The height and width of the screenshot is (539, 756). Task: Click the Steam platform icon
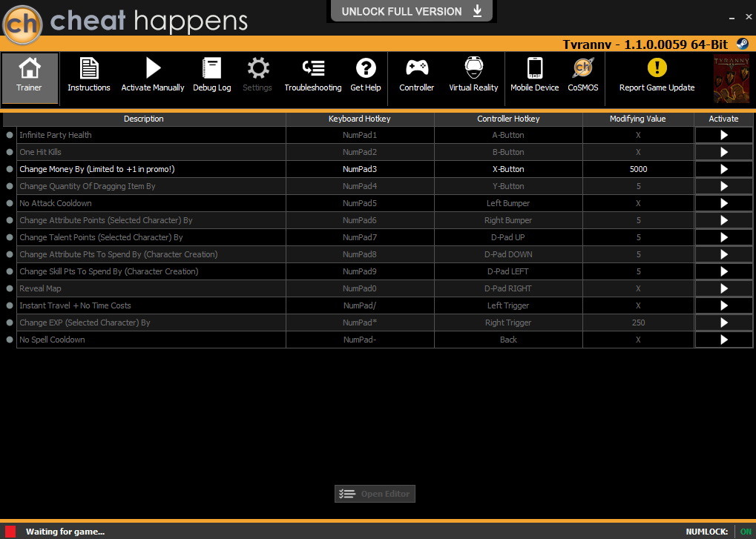[743, 44]
